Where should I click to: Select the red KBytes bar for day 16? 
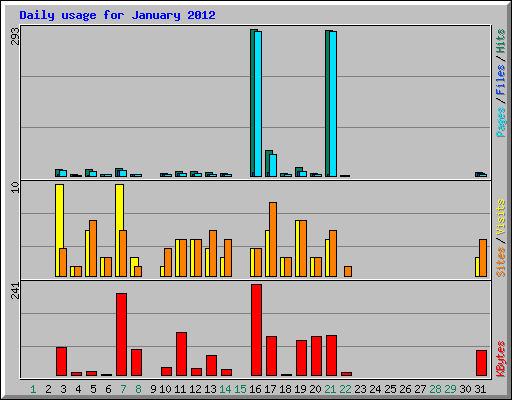pyautogui.click(x=256, y=330)
